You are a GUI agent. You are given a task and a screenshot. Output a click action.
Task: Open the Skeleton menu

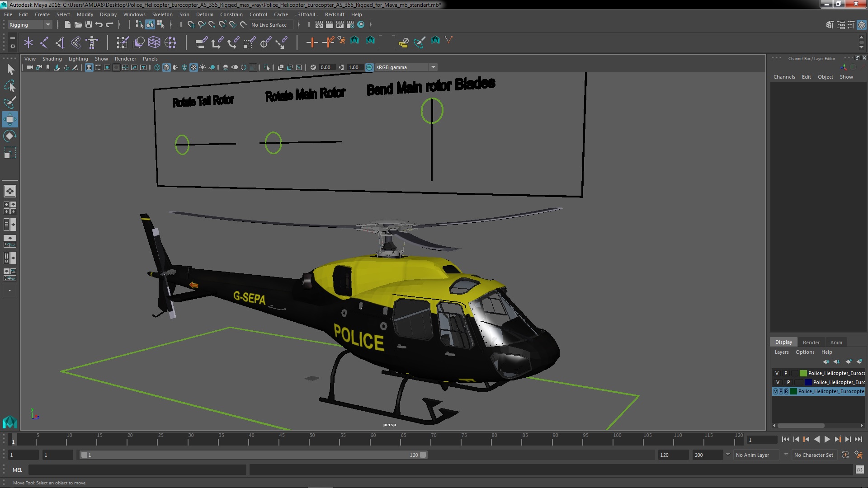[x=162, y=14]
